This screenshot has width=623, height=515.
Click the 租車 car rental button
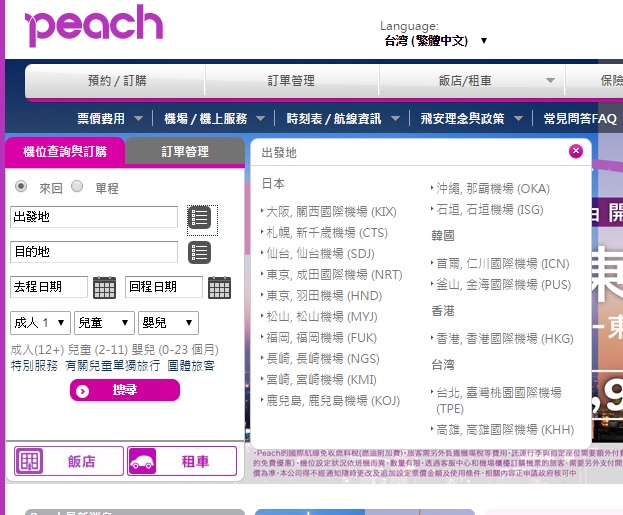pyautogui.click(x=182, y=461)
